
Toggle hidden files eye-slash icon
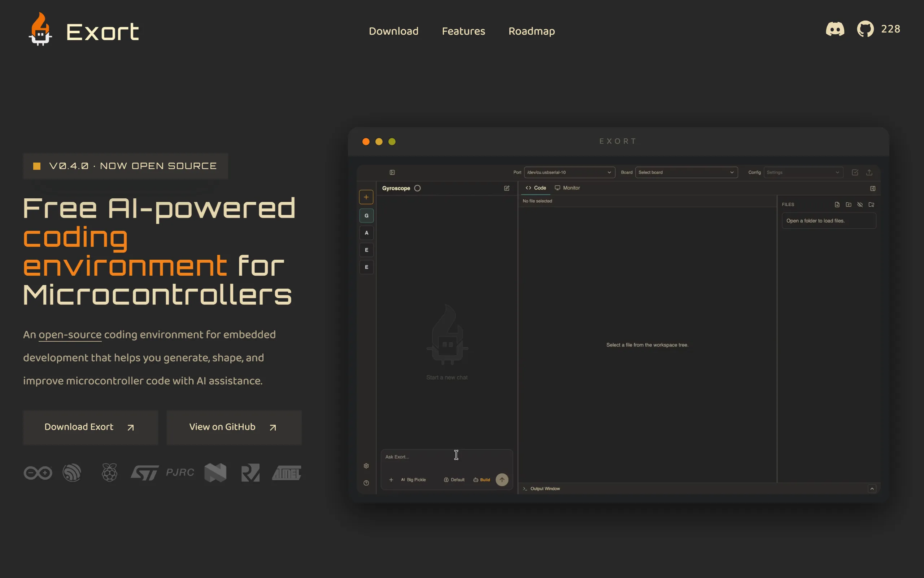(860, 204)
